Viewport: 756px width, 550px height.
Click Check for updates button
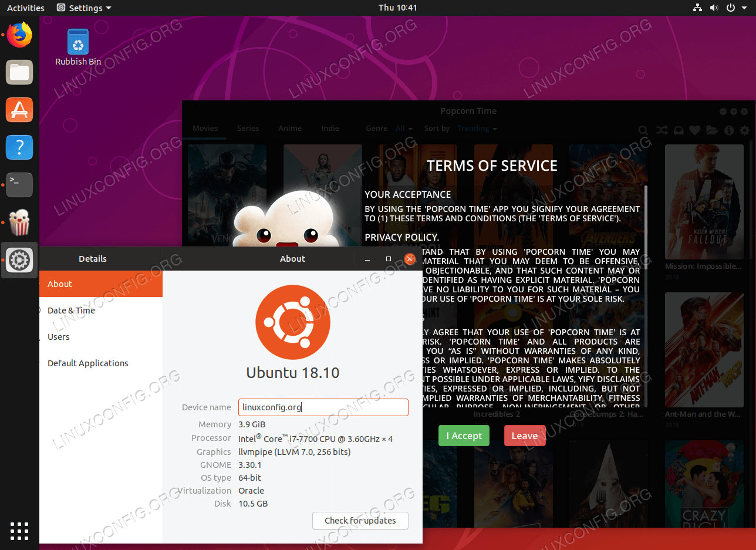coord(360,520)
